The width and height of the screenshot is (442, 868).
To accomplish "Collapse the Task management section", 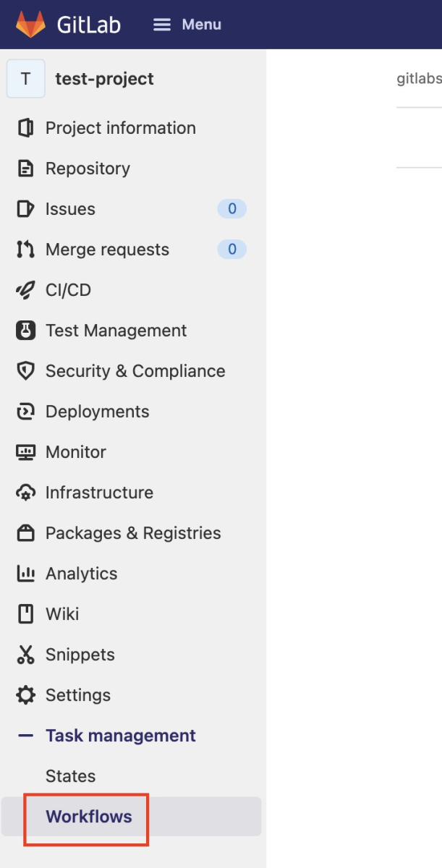I will pos(26,736).
